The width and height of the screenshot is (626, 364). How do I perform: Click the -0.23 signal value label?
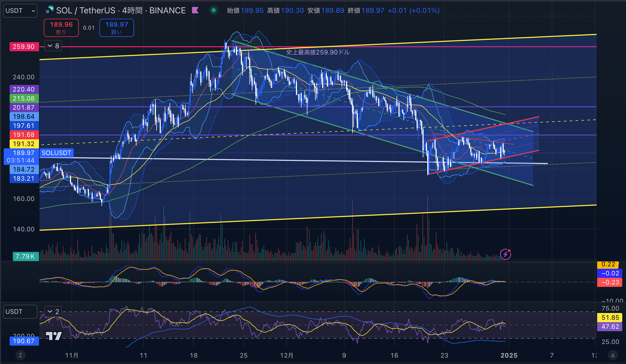pos(610,282)
